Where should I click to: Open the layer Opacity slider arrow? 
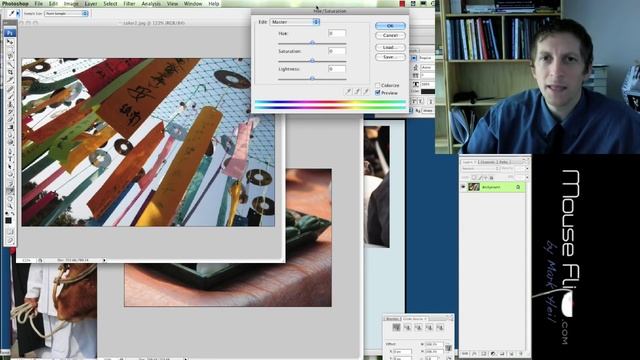[x=527, y=169]
